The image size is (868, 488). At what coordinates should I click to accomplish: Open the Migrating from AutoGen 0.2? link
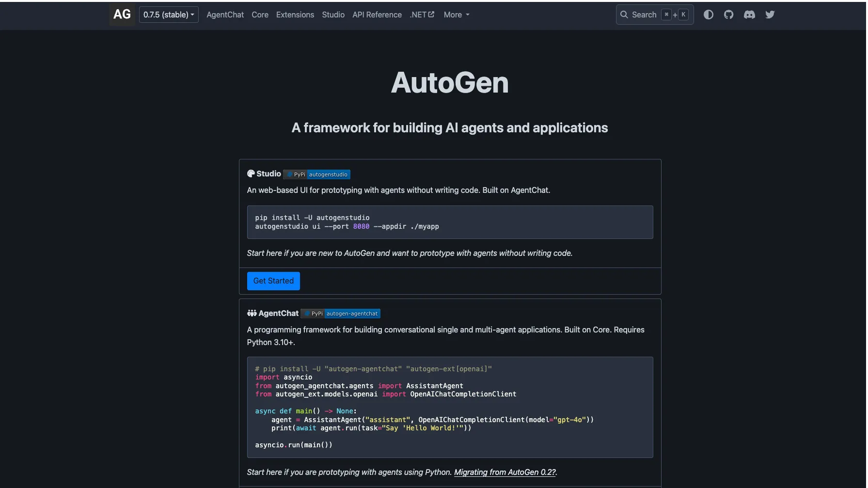point(505,472)
